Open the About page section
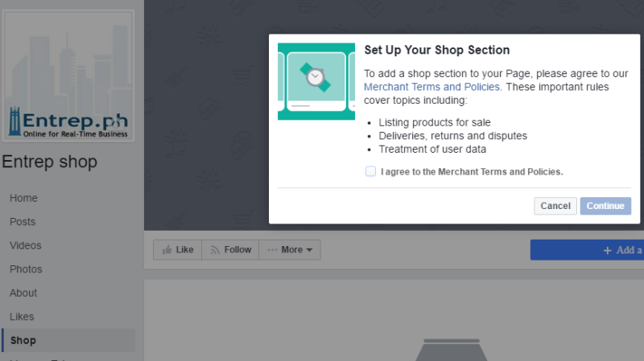This screenshot has width=644, height=361. [23, 293]
